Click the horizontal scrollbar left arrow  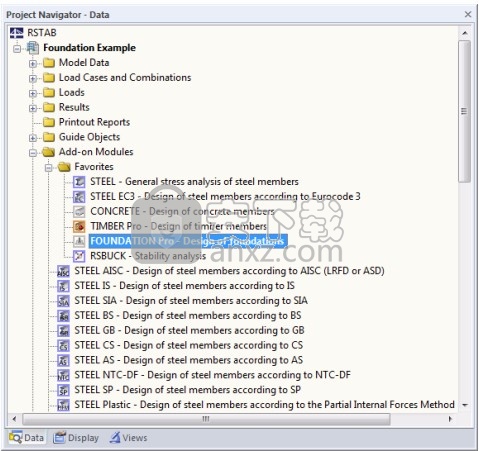[x=14, y=419]
